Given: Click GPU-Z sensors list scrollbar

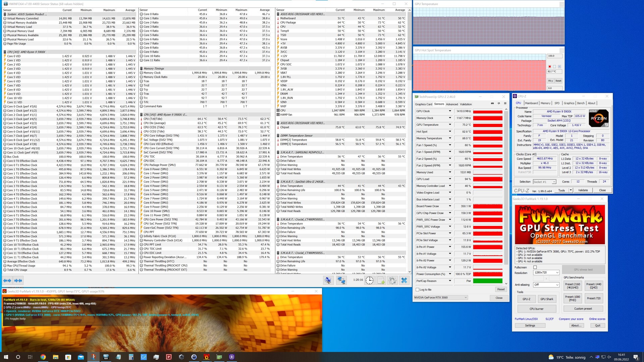Looking at the screenshot, I should tap(506, 188).
